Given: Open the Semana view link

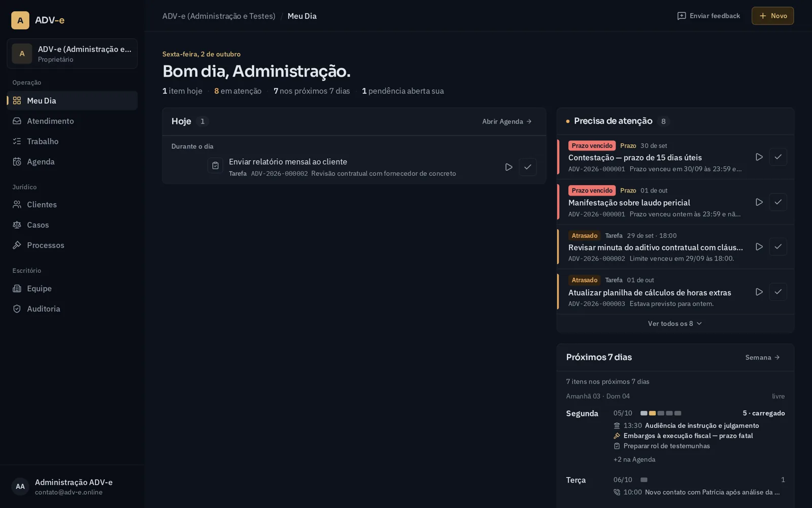Looking at the screenshot, I should (762, 358).
